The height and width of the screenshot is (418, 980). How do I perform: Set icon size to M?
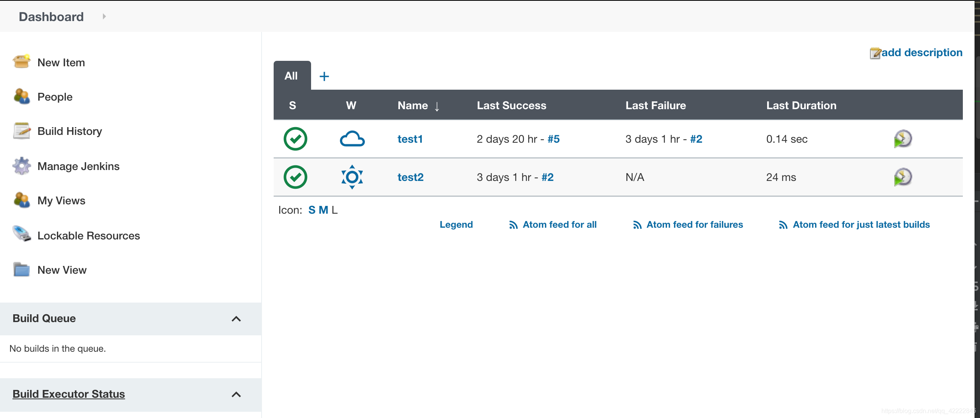point(323,210)
